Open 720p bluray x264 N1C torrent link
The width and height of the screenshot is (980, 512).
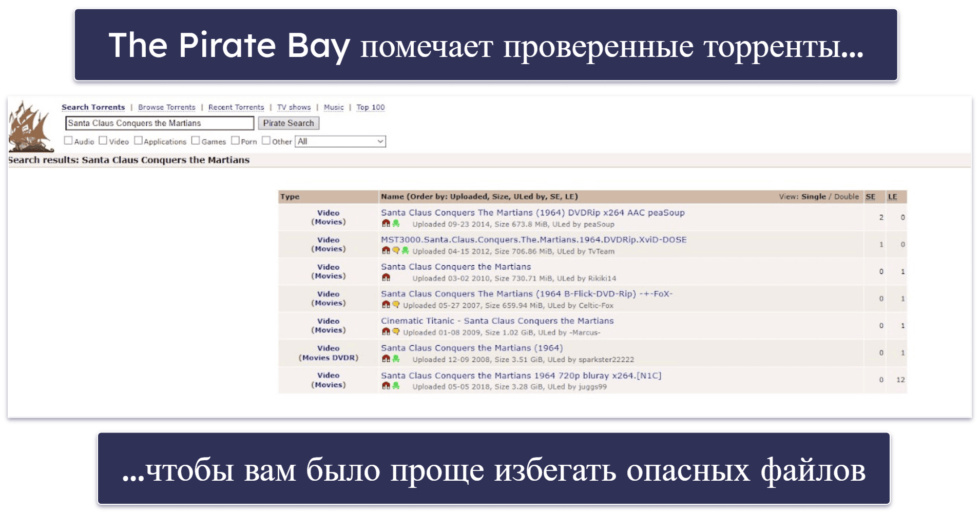click(x=521, y=376)
